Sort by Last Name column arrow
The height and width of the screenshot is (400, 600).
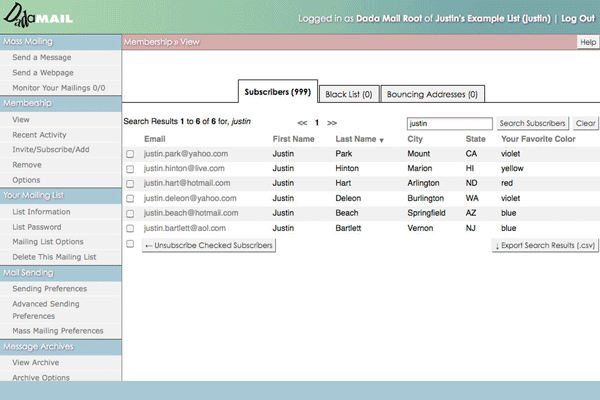point(381,140)
